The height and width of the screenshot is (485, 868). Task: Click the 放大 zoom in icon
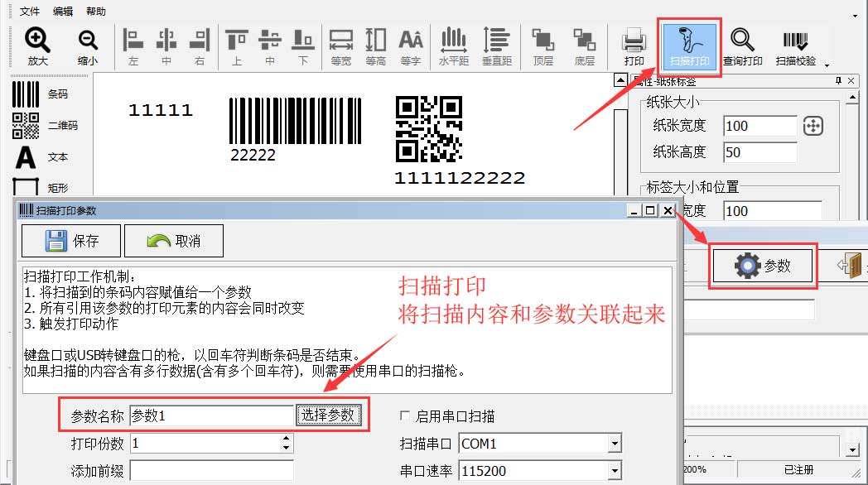37,46
